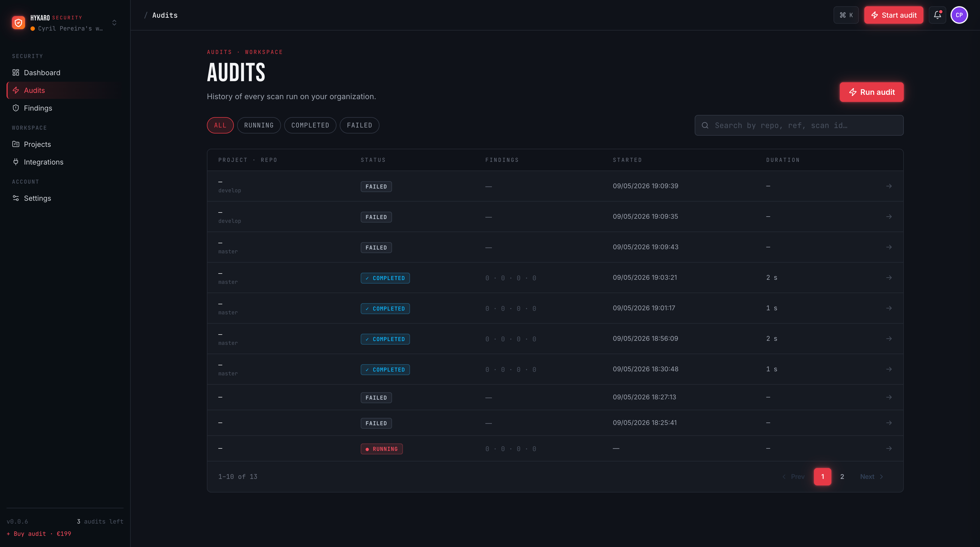Image resolution: width=980 pixels, height=547 pixels.
Task: Click the Hykaro shield logo icon
Action: pos(18,22)
